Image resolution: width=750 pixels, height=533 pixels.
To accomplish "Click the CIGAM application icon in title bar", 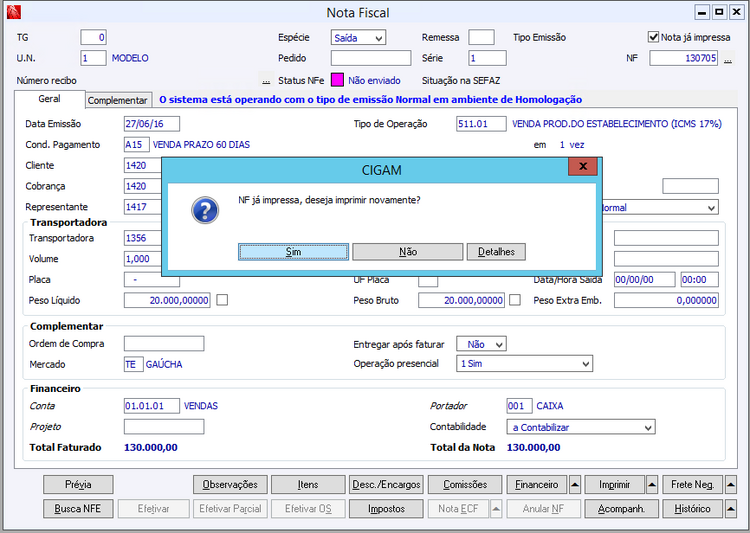I will (14, 12).
